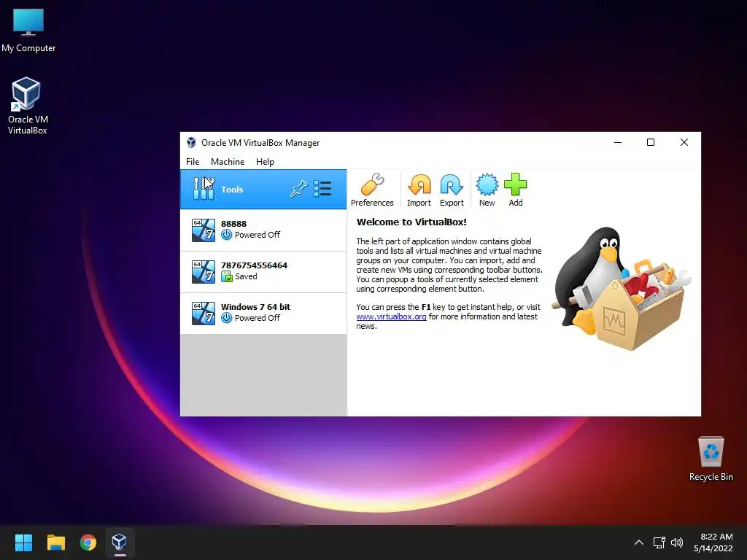Viewport: 747px width, 560px height.
Task: Click Powered Off status under 88888
Action: tap(258, 235)
